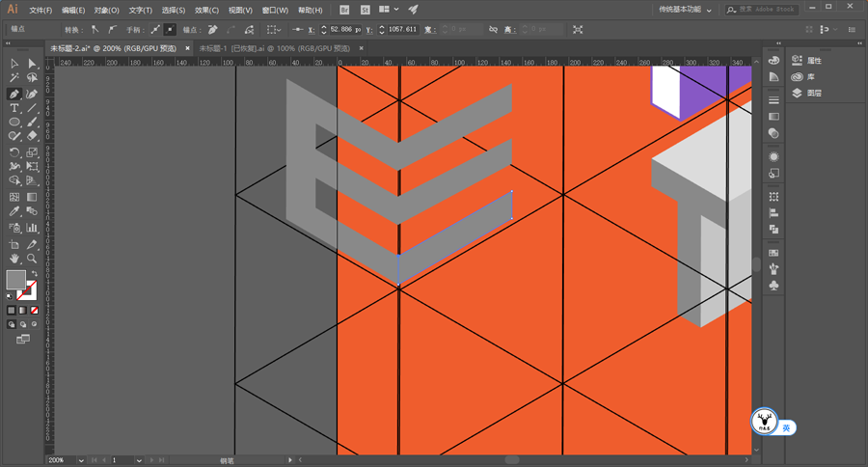
Task: Toggle hide handles for selected anchors
Action: [170, 29]
